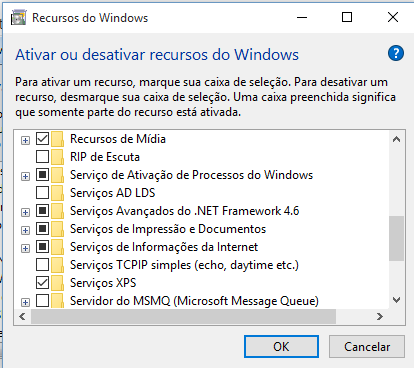The height and width of the screenshot is (368, 414).
Task: Click the blue help question mark icon
Action: 396,53
